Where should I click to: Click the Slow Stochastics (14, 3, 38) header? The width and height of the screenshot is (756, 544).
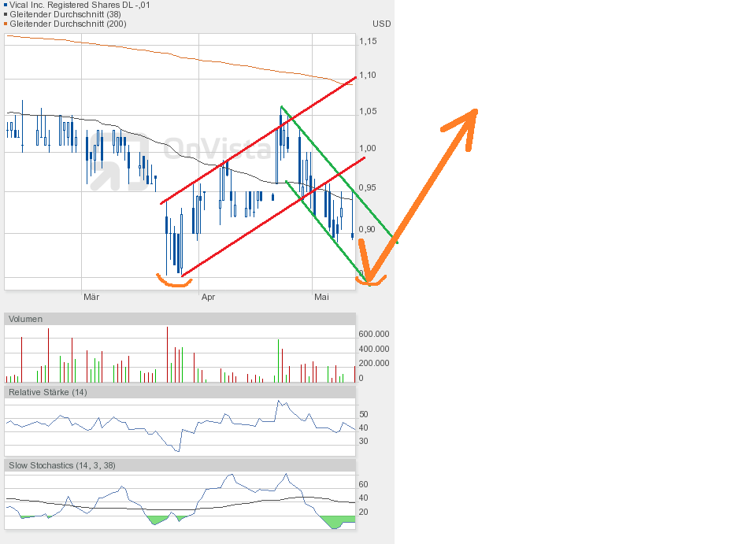[180, 465]
